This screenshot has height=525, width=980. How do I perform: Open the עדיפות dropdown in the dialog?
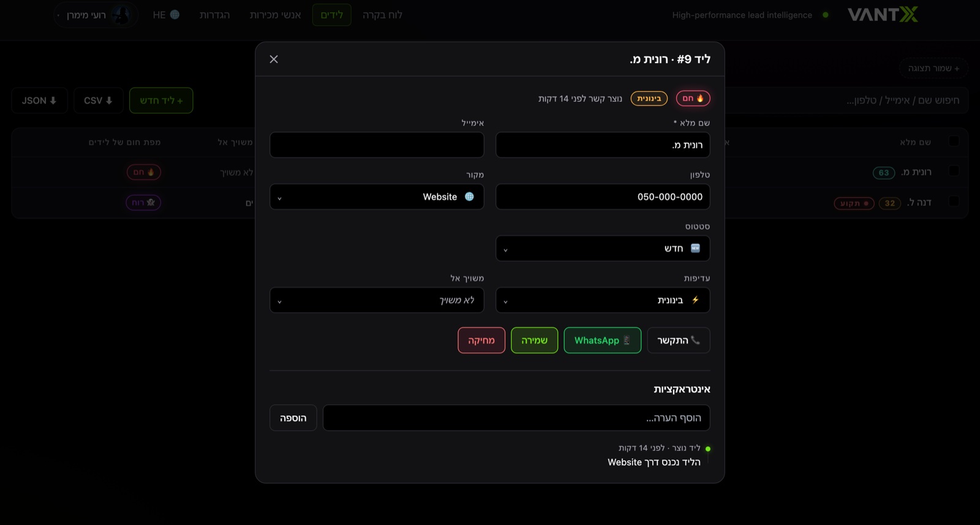click(x=603, y=300)
